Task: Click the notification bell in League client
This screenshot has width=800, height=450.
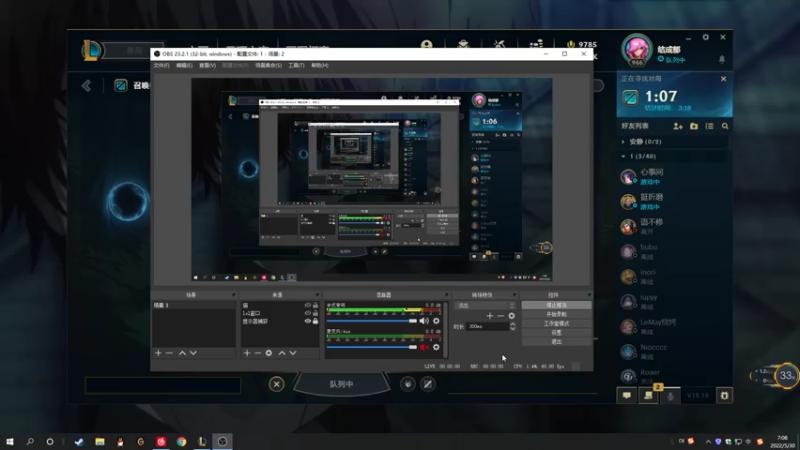Action: pos(721,60)
